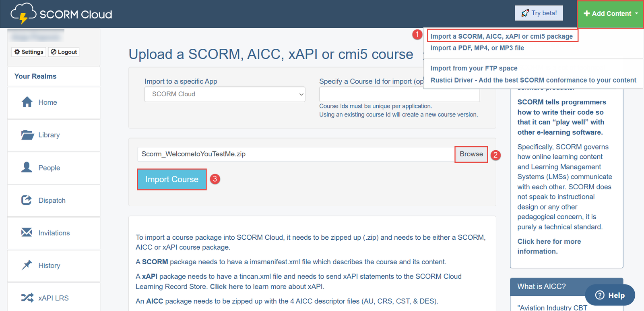
Task: Choose Import a PDF, MP4, or MP3 file
Action: (x=477, y=48)
